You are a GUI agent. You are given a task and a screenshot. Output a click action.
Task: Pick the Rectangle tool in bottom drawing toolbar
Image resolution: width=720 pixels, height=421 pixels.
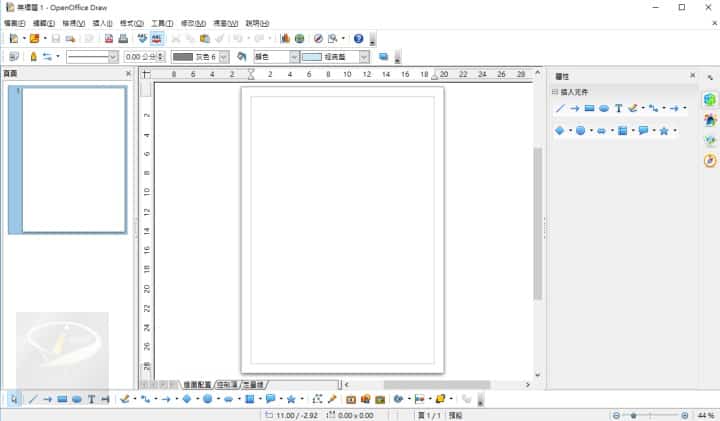(62, 399)
